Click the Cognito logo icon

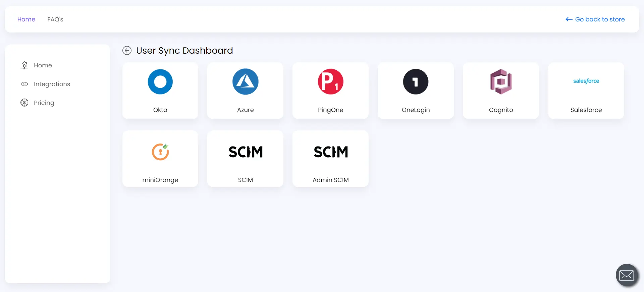click(x=501, y=82)
